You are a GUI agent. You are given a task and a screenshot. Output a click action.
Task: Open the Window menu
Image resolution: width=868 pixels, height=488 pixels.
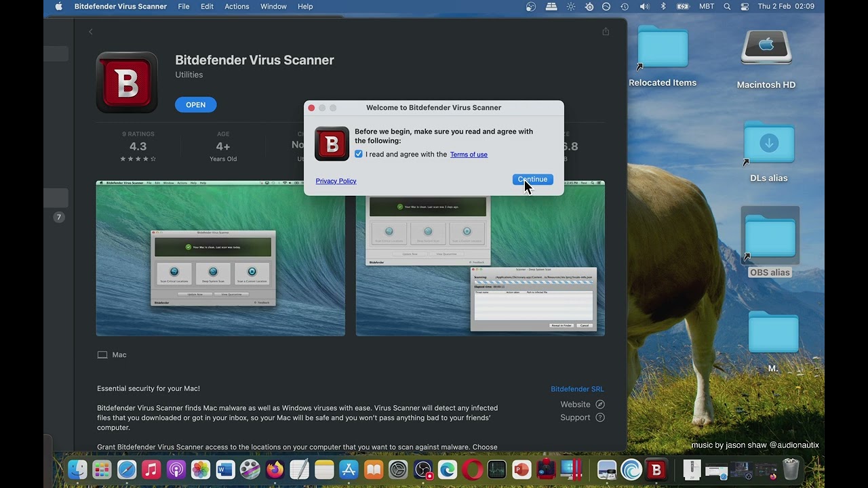(x=273, y=7)
